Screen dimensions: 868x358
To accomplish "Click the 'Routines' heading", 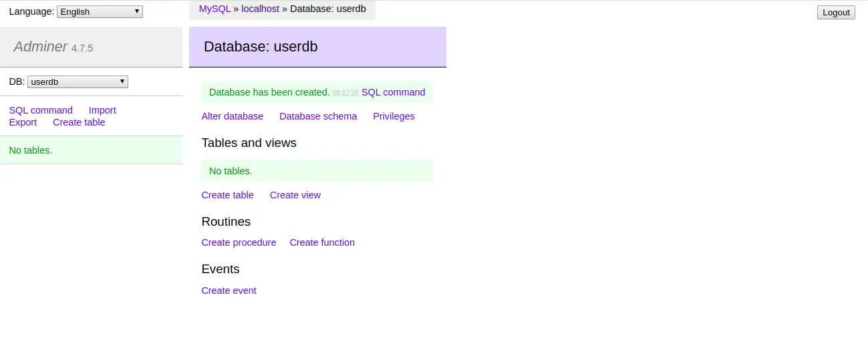I will point(226,222).
